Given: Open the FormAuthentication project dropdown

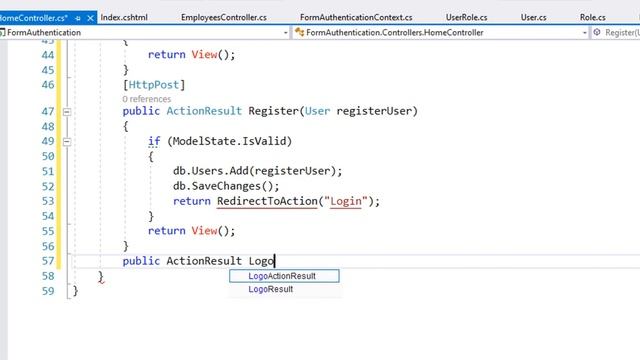Looking at the screenshot, I should (x=286, y=33).
